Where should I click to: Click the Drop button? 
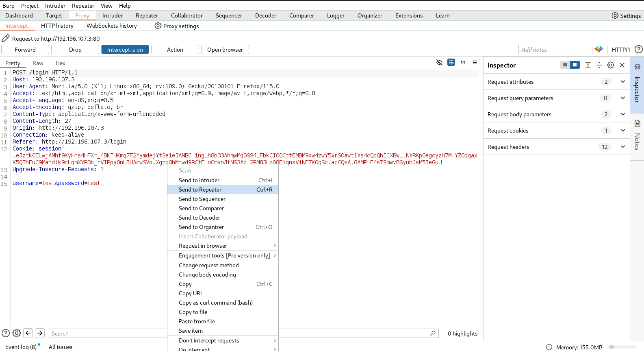pyautogui.click(x=75, y=49)
